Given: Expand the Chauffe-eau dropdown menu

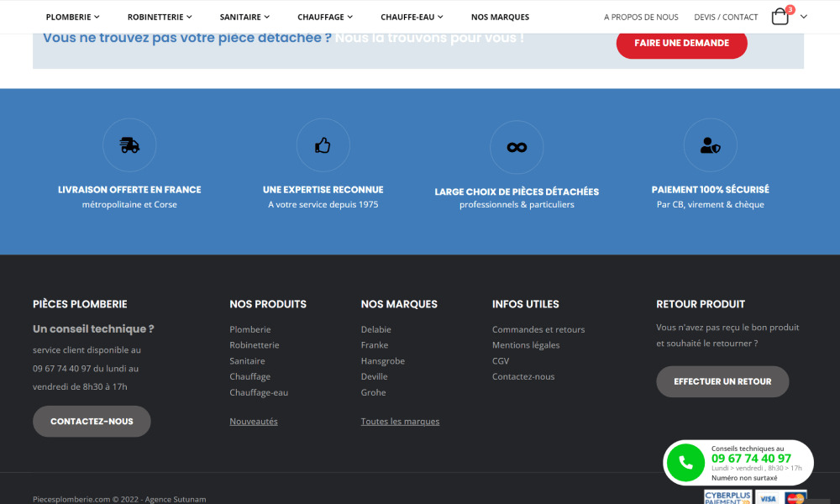Looking at the screenshot, I should 412,17.
